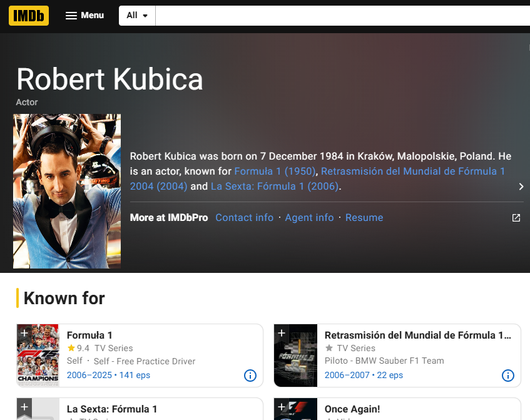Open La Sexta: Fórmula 1 (2006) bio link
Image resolution: width=530 pixels, height=420 pixels.
(x=275, y=187)
